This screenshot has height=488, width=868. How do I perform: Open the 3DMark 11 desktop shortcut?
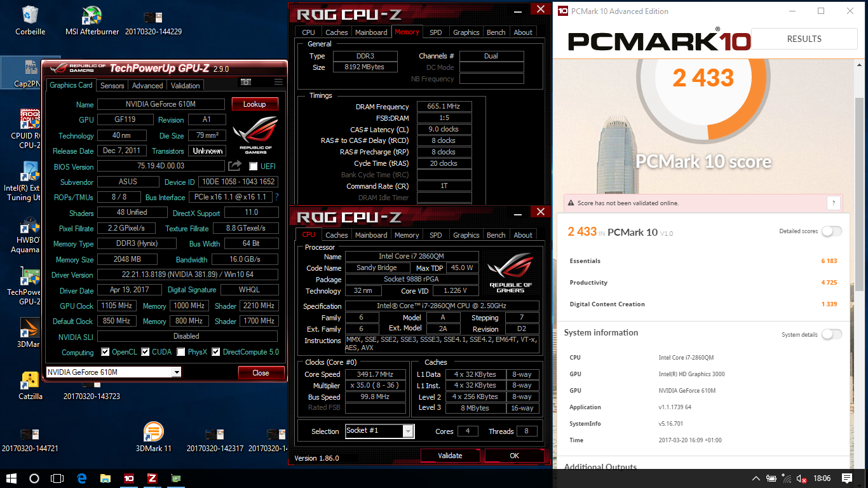click(x=153, y=437)
